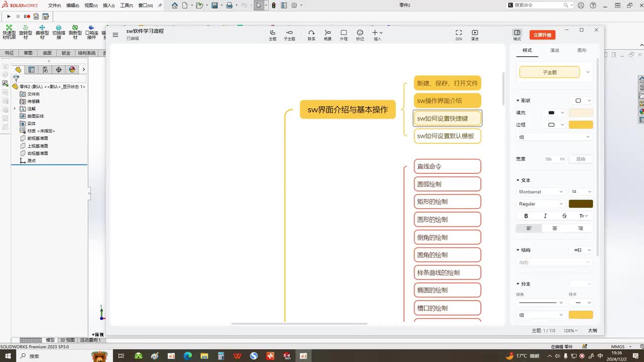The height and width of the screenshot is (362, 644).
Task: Click the 偏移型材 tool icon
Action: tap(42, 32)
